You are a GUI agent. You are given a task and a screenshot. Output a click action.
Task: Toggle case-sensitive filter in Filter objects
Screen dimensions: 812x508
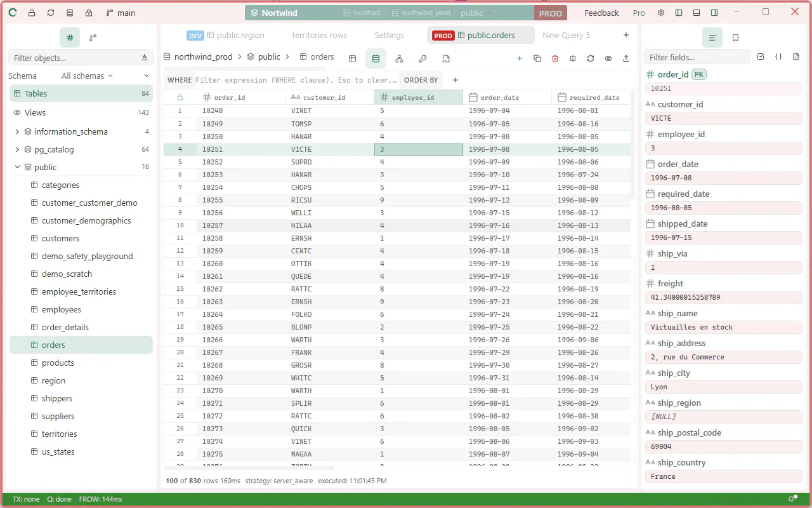[x=145, y=58]
